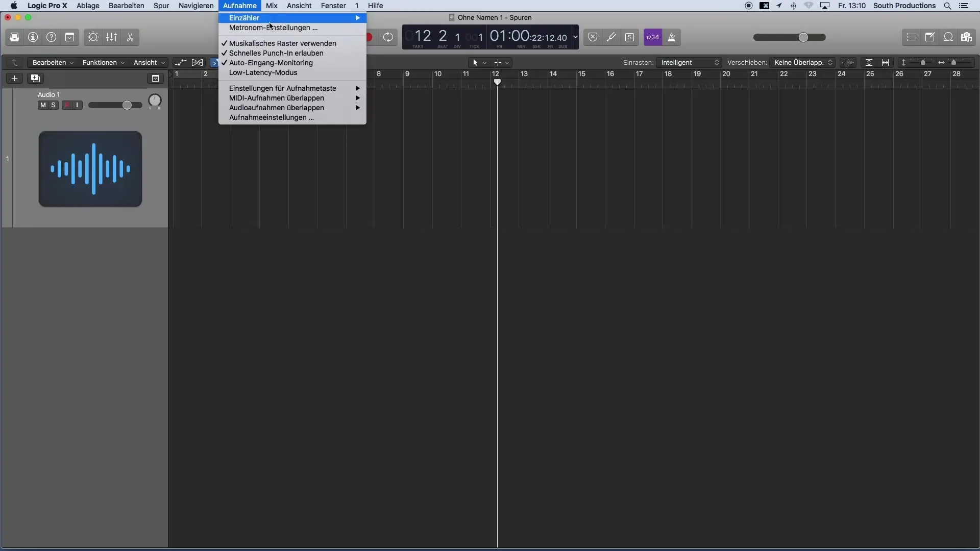Open global tracks disclosure button
This screenshot has width=980, height=551.
[155, 78]
